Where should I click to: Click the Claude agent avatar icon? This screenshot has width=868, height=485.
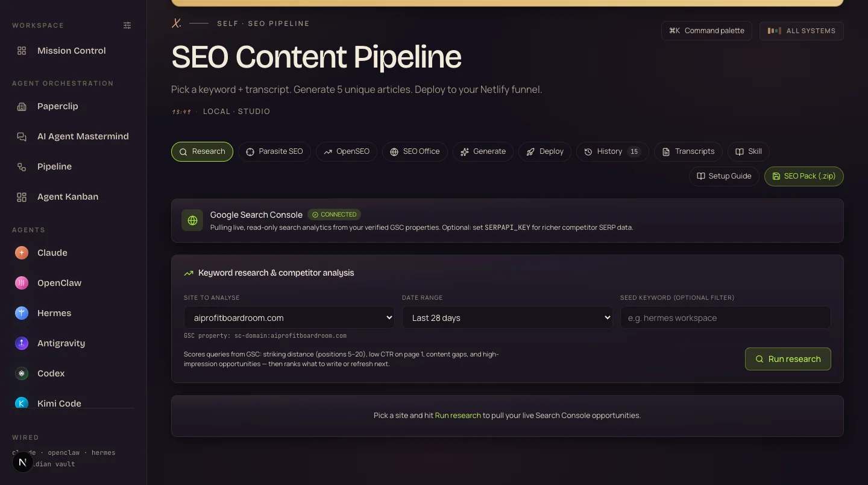click(22, 253)
